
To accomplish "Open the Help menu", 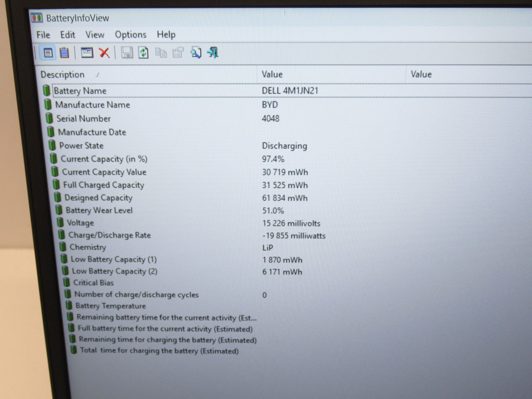I will point(166,35).
